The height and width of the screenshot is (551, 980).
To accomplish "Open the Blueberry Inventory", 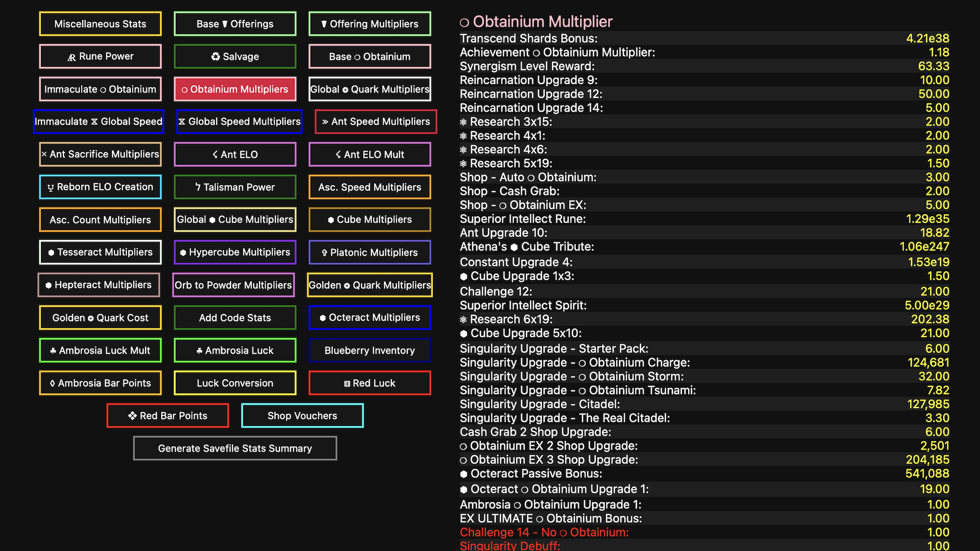I will click(x=370, y=350).
